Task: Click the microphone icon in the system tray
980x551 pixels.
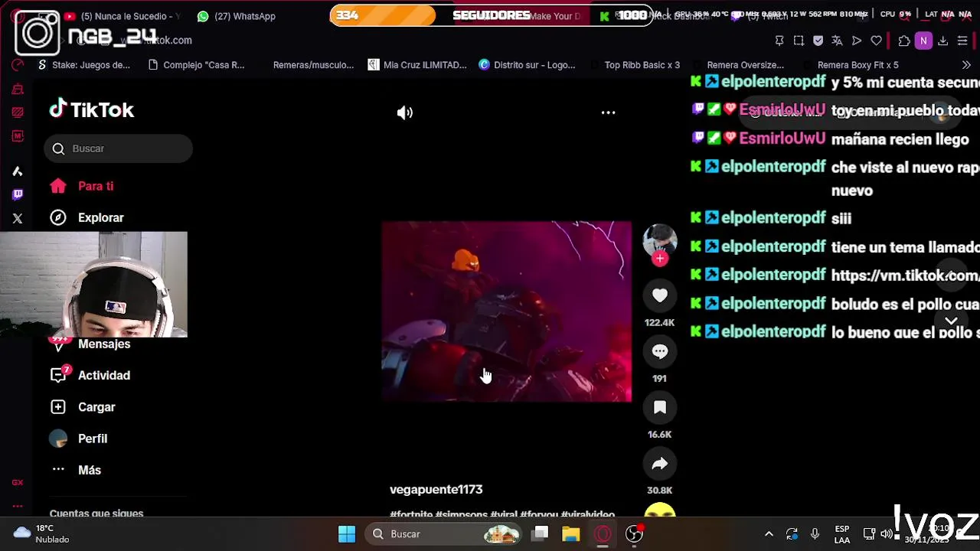Action: (815, 534)
